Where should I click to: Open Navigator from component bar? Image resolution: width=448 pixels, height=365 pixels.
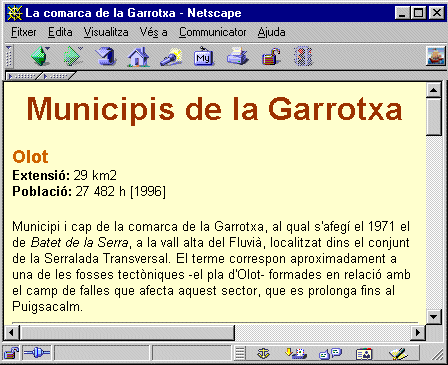(x=263, y=353)
